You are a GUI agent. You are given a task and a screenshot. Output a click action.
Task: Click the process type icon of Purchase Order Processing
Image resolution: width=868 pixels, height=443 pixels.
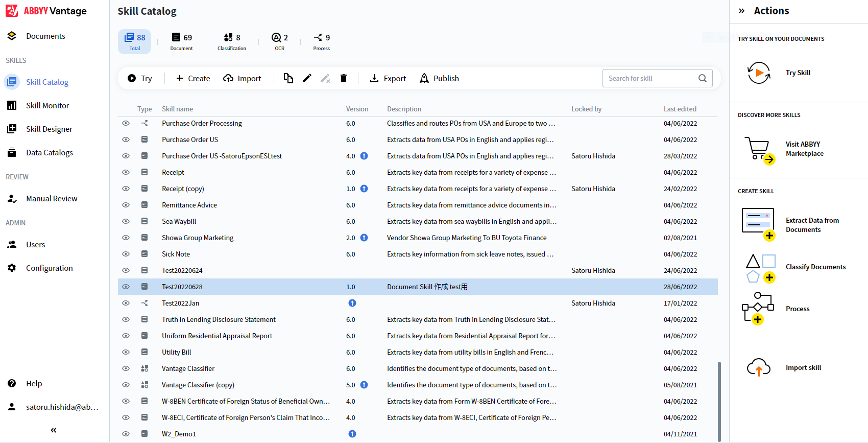144,123
